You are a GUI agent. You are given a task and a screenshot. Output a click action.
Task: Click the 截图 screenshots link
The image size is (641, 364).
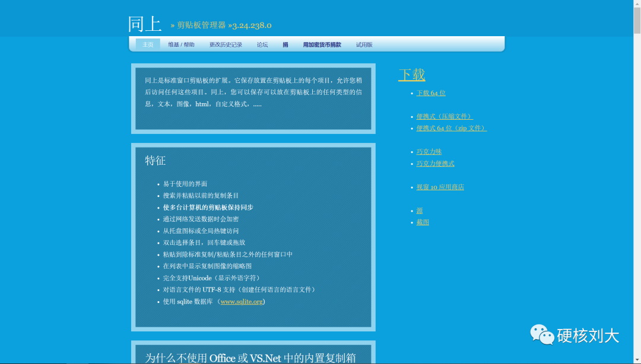point(423,222)
